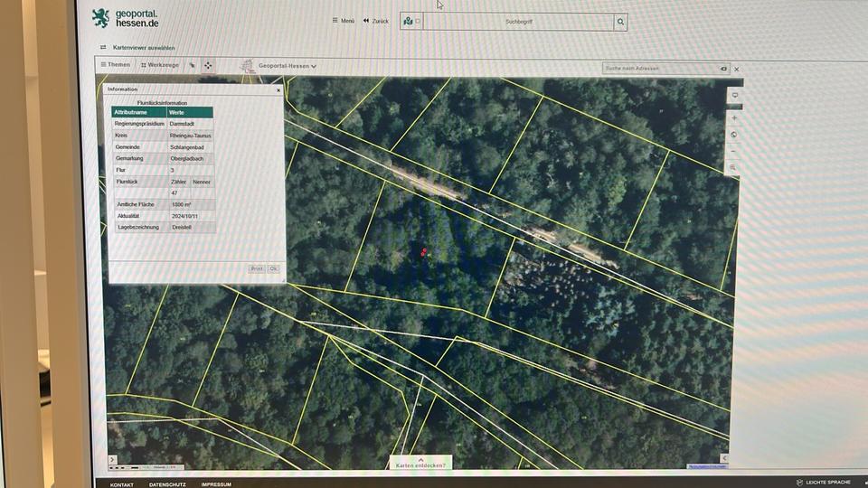The image size is (868, 488).
Task: Activate the pointer info tool
Action: (192, 65)
